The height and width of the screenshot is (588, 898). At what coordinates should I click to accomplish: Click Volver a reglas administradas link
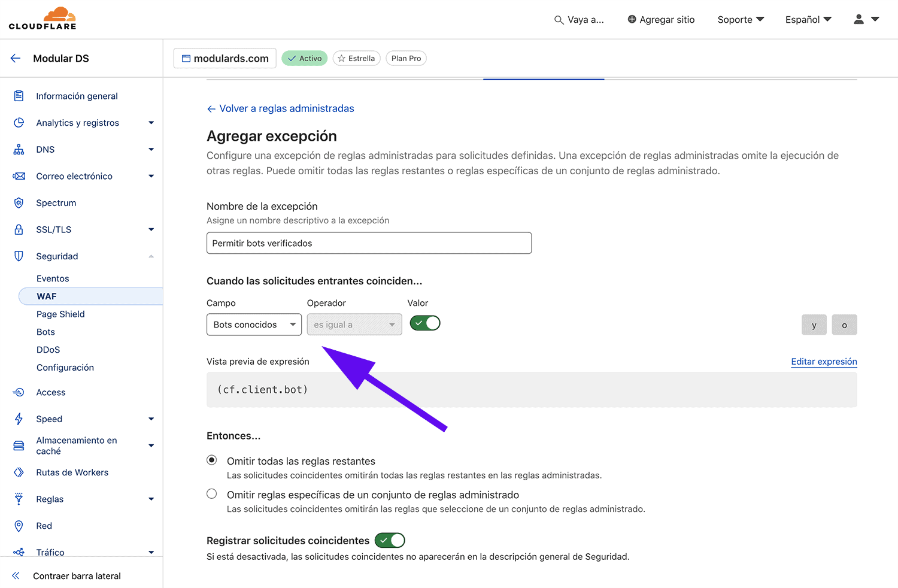280,108
